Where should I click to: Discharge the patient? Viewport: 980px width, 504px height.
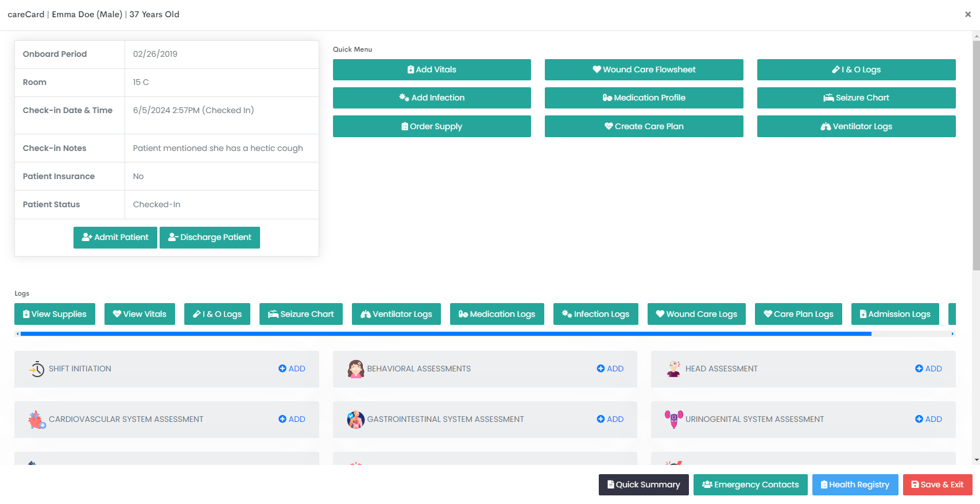click(x=210, y=238)
